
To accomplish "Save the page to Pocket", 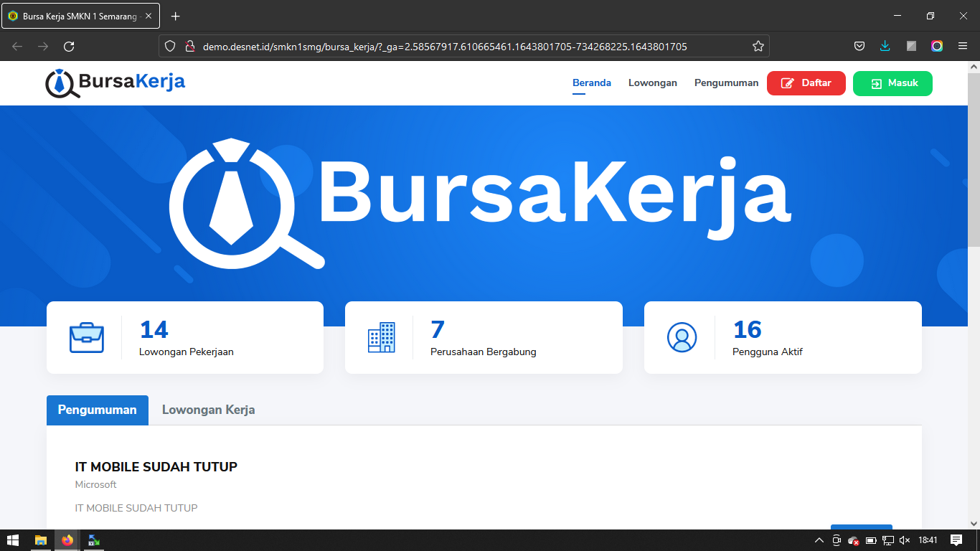I will [x=859, y=47].
